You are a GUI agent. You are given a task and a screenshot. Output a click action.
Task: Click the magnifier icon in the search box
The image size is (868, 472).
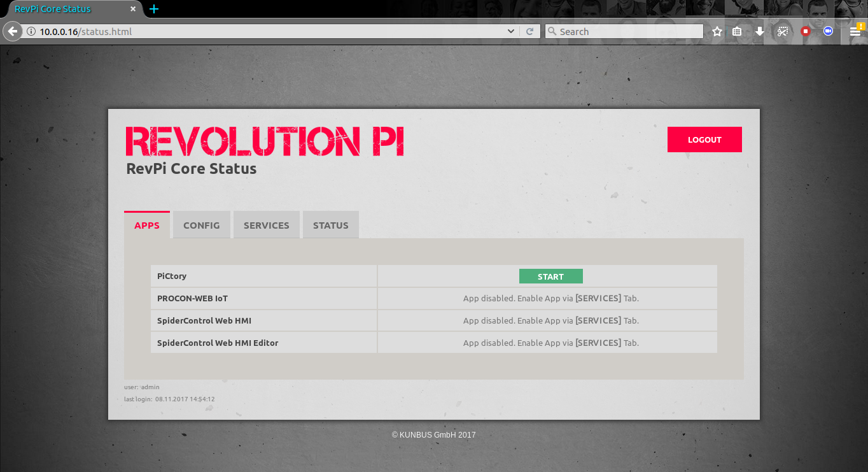pos(552,31)
